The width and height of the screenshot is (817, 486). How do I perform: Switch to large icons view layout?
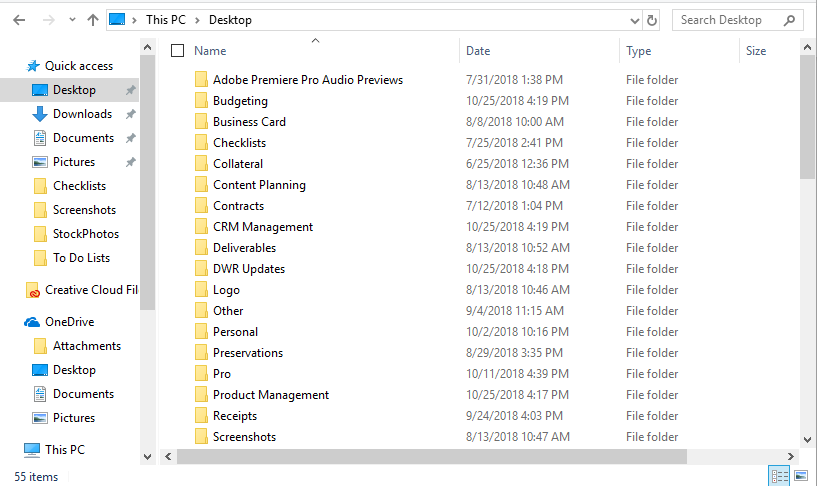(x=801, y=476)
